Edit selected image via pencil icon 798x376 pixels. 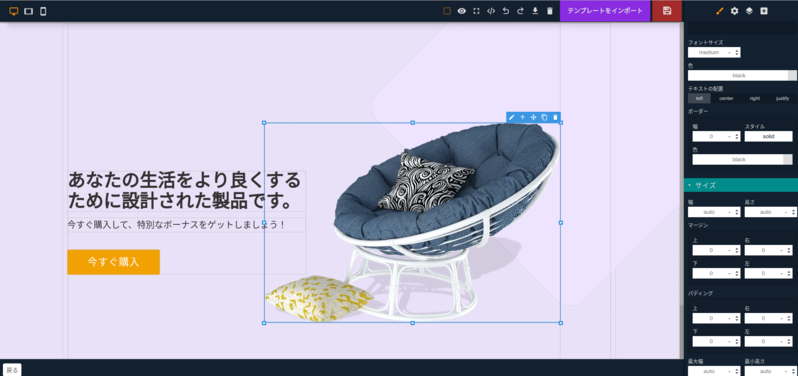(x=511, y=118)
